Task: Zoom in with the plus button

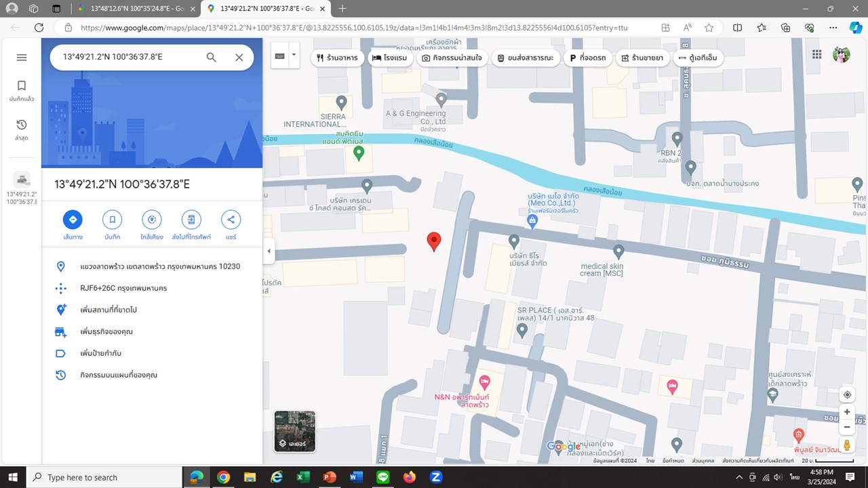Action: click(x=847, y=412)
